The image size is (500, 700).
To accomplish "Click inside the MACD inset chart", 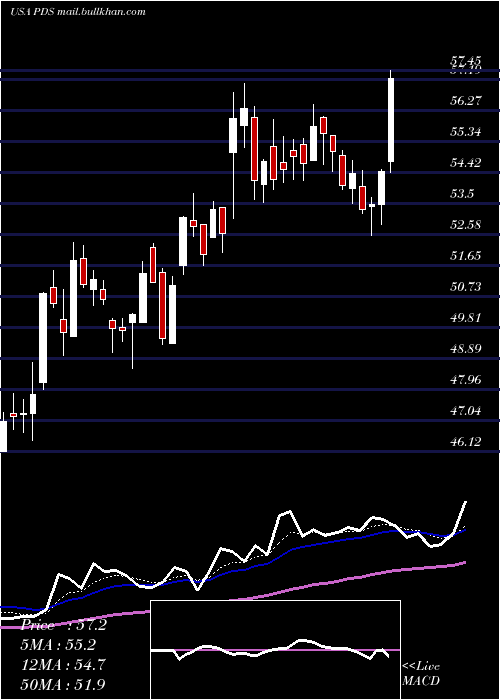I will tap(275, 650).
